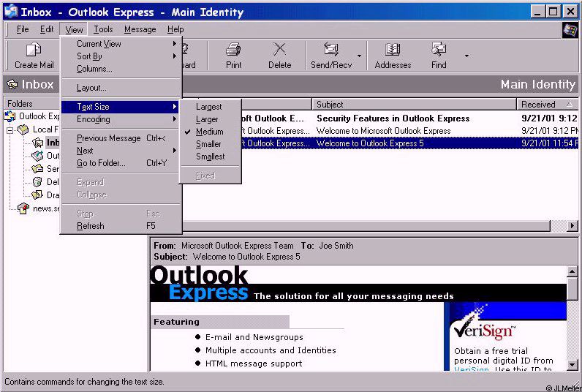The image size is (582, 392).
Task: Expand Current View submenu
Action: (175, 44)
